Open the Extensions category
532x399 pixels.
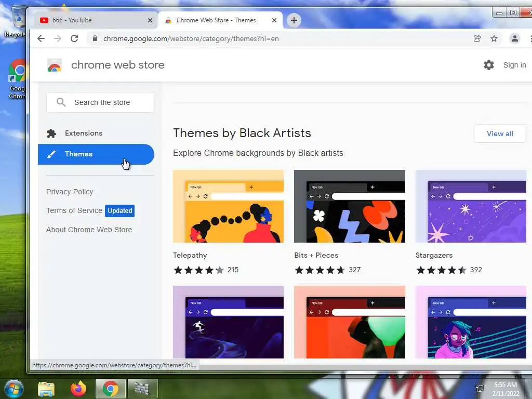tap(96, 134)
